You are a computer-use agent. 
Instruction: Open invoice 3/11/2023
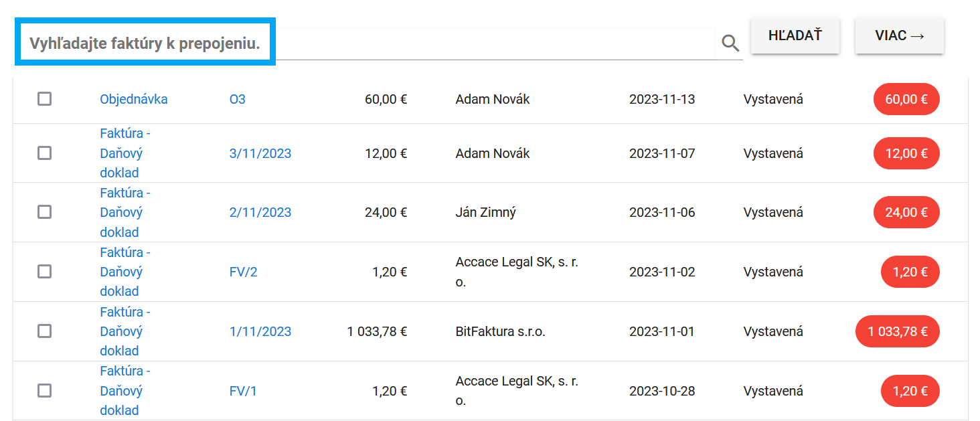pyautogui.click(x=260, y=153)
